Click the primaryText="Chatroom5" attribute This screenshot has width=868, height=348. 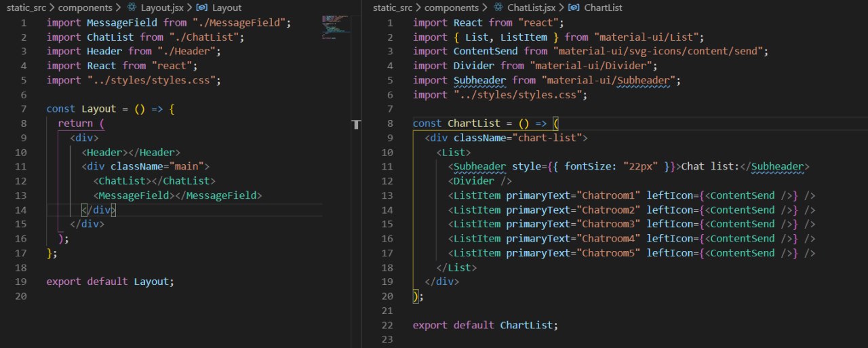(x=573, y=253)
